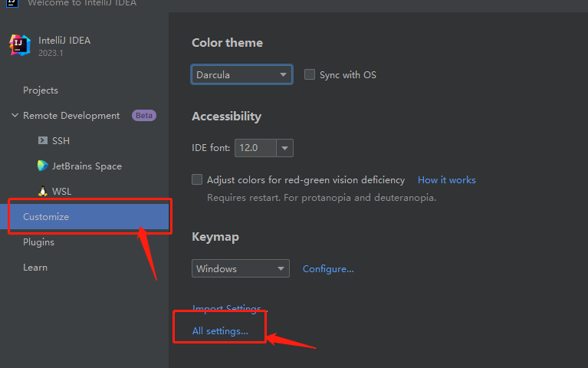Click the 2023.1 version text
588x368 pixels.
pos(51,53)
